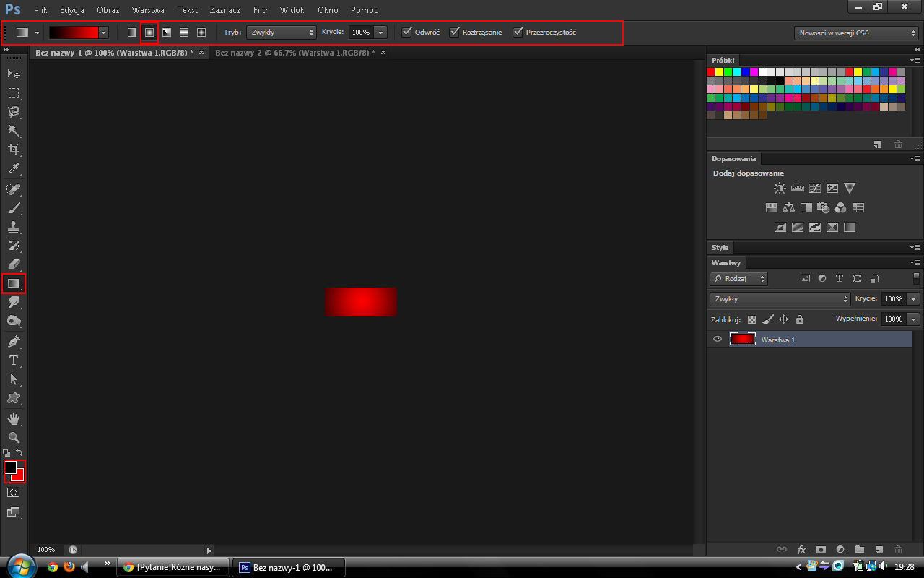Activate the Magic Wand tool
The width and height of the screenshot is (924, 578).
(14, 130)
